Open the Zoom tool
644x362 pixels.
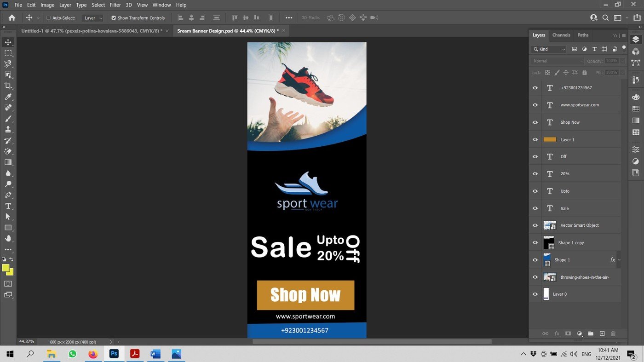click(x=7, y=184)
